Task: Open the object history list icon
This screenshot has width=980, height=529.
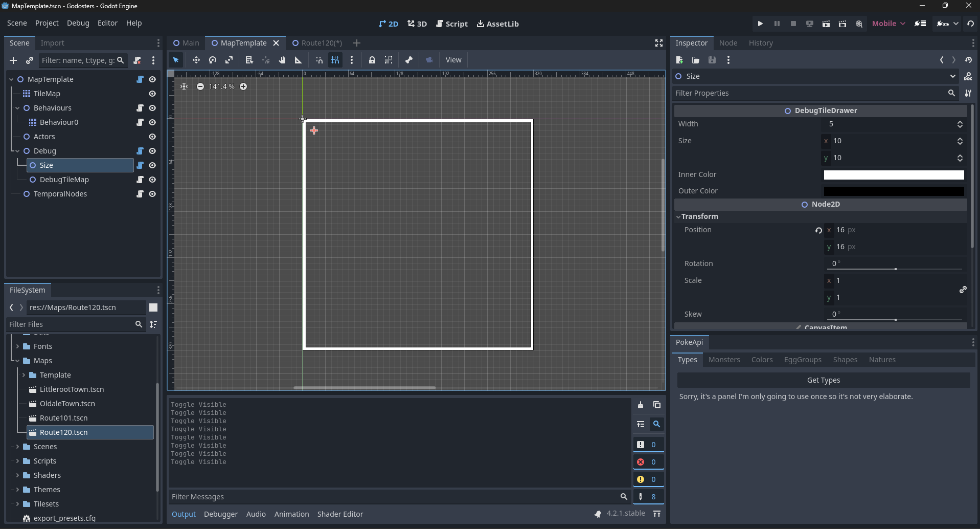Action: 968,60
